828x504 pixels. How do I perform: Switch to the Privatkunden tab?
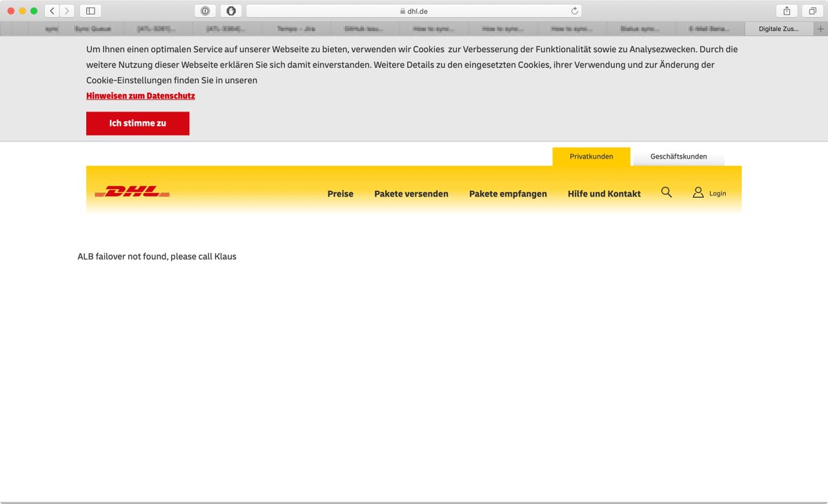[x=591, y=157]
